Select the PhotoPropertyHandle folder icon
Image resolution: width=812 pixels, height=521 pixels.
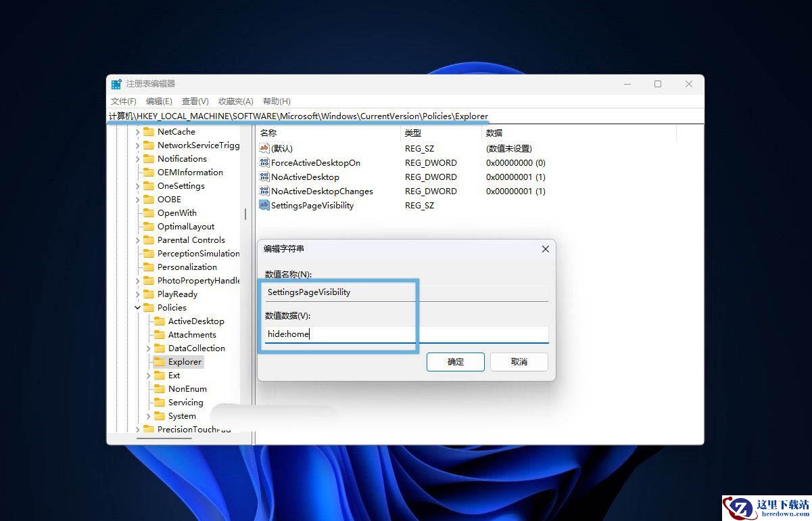(x=149, y=281)
